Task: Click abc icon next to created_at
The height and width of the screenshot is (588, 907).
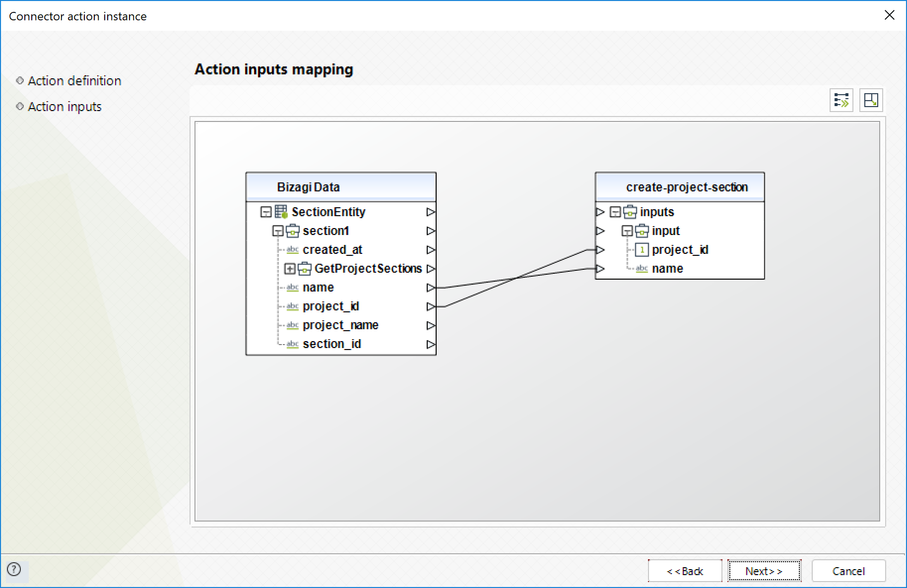Action: click(293, 249)
